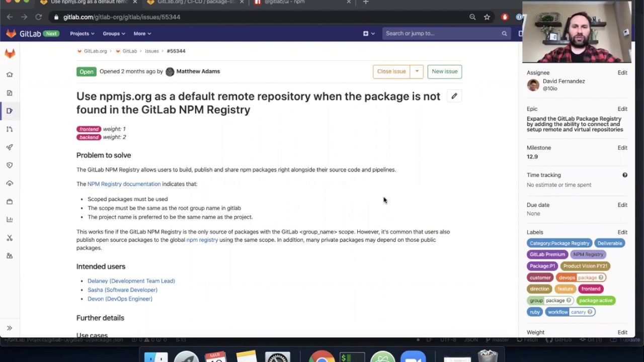Expand the collapsed sidebar with double chevron
Screen dimensions: 644x362
10,328
